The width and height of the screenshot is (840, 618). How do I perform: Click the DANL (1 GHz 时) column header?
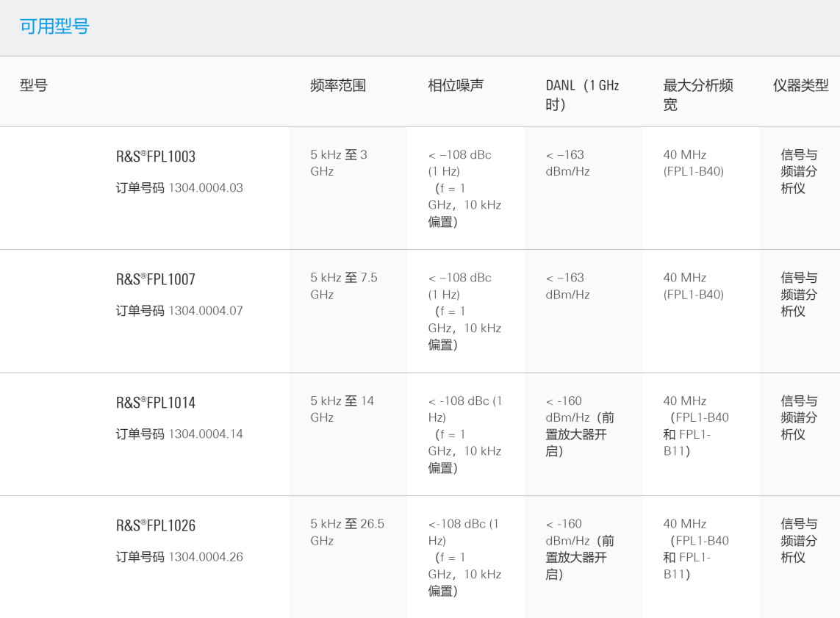(582, 95)
